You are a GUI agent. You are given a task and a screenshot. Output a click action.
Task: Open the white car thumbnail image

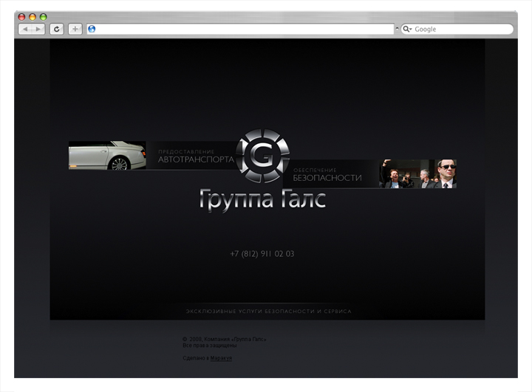click(107, 155)
